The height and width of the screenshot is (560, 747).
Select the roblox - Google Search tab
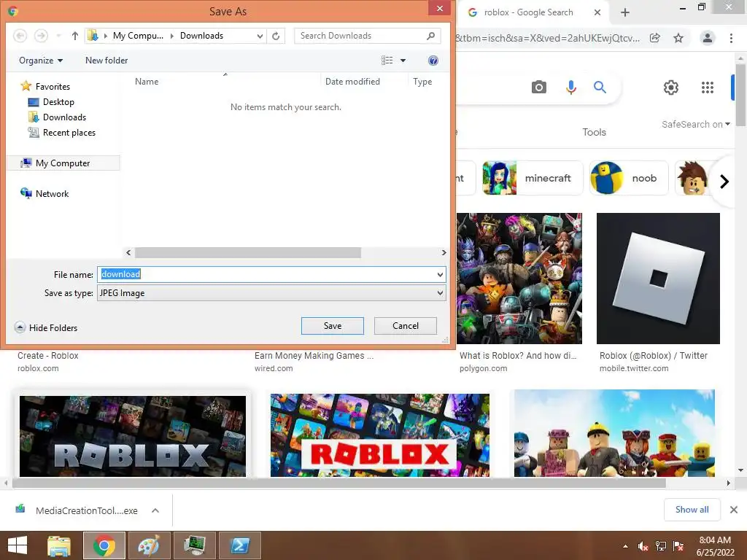coord(529,12)
